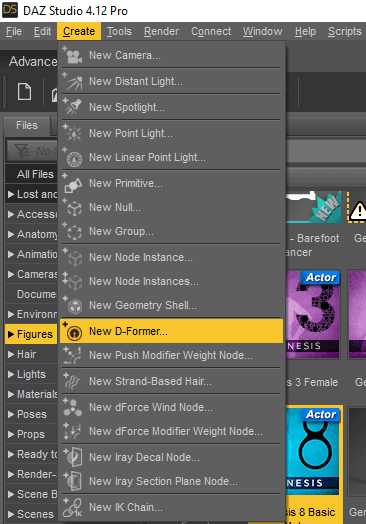Click the yellow warning triangle icon
This screenshot has height=524, width=366.
click(x=359, y=210)
